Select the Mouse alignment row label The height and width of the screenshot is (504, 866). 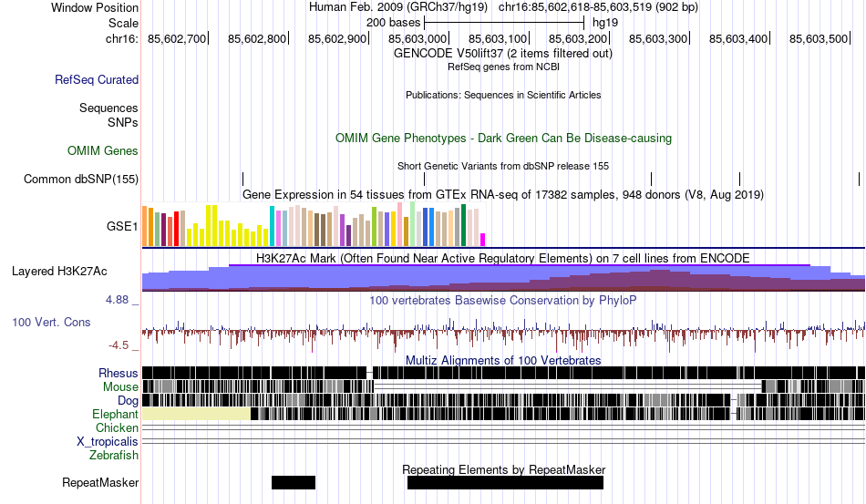pyautogui.click(x=120, y=387)
